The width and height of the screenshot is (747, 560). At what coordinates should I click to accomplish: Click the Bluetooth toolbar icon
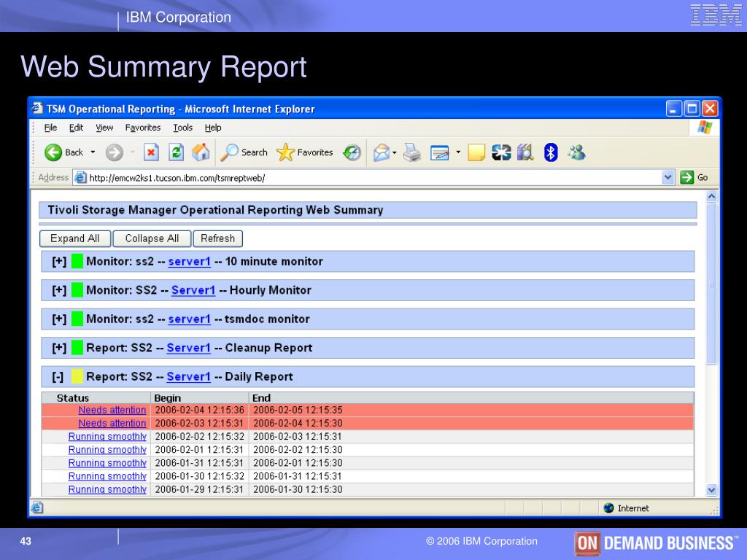551,152
